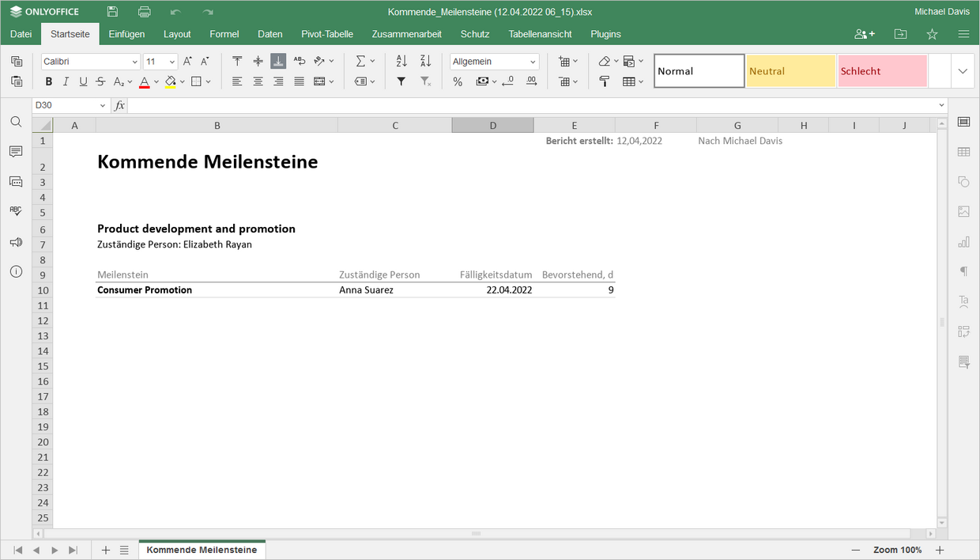Apply the Neutral cell style
Screen dimensions: 980x560
pos(791,71)
